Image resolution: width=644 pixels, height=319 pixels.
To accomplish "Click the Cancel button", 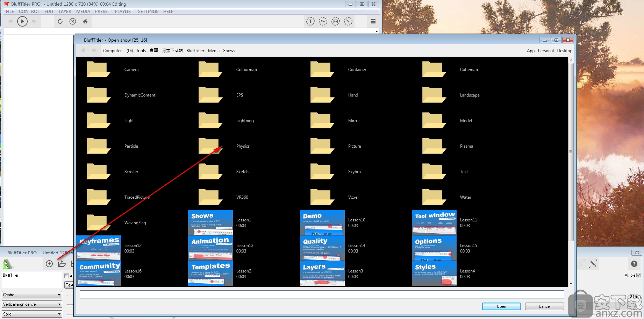I will tap(544, 306).
